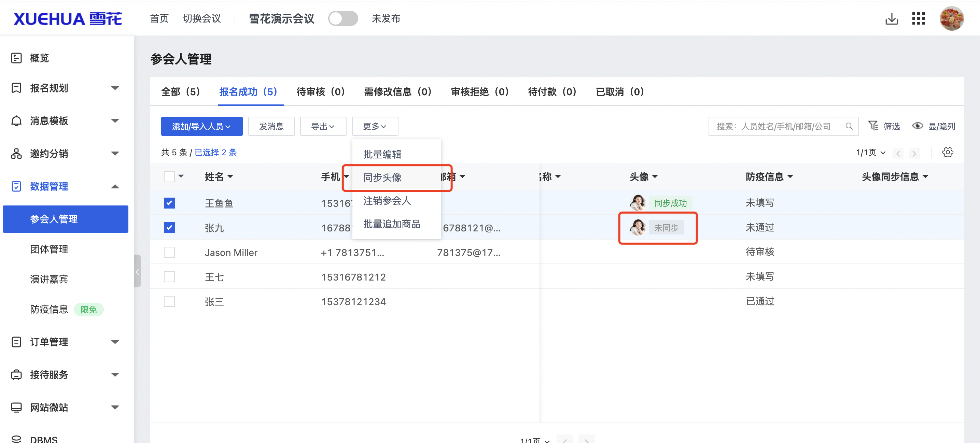The height and width of the screenshot is (443, 980).
Task: Click 王鱼鱼's avatar thumbnail
Action: pyautogui.click(x=638, y=203)
